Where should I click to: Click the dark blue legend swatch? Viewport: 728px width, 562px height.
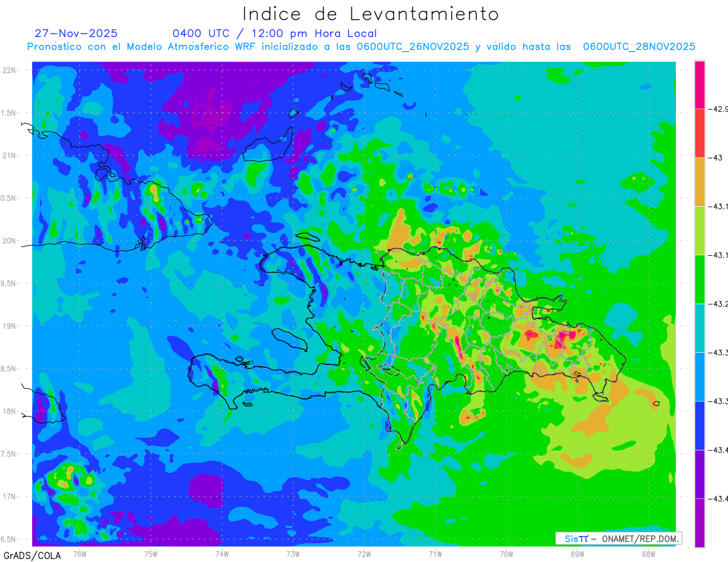tap(699, 425)
